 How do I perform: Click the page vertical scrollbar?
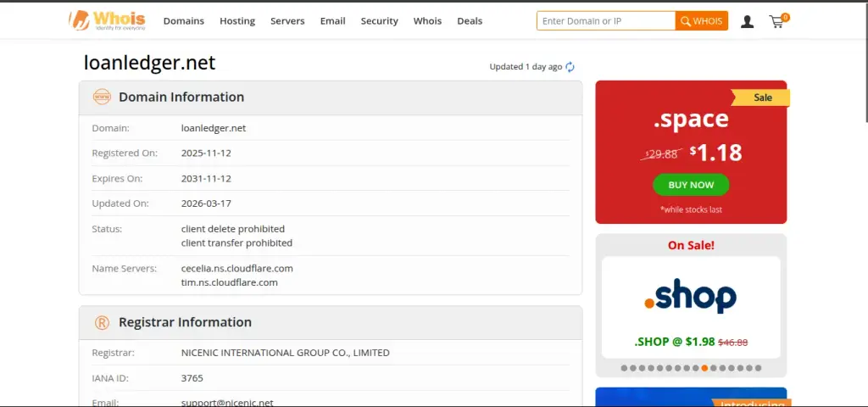point(865,61)
